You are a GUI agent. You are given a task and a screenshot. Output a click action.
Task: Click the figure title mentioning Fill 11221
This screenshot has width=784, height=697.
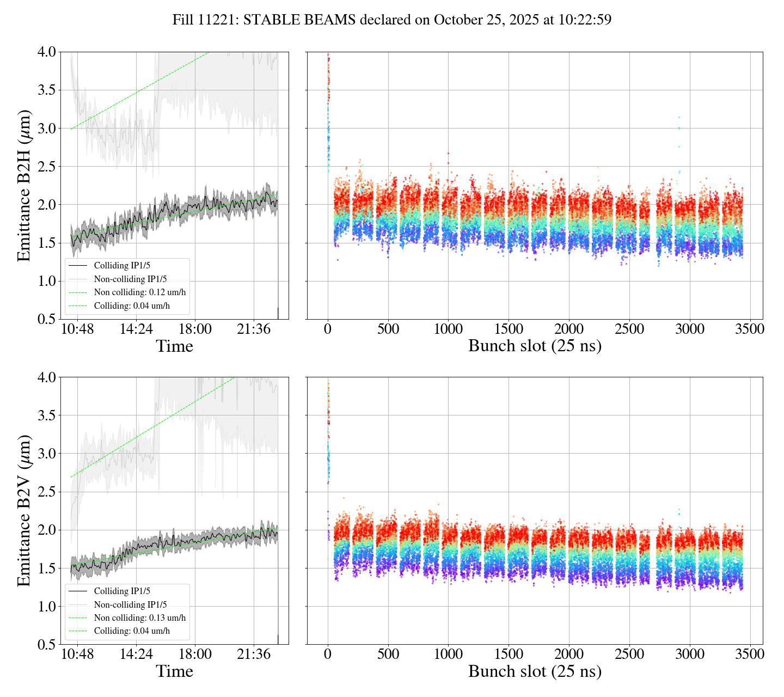391,20
